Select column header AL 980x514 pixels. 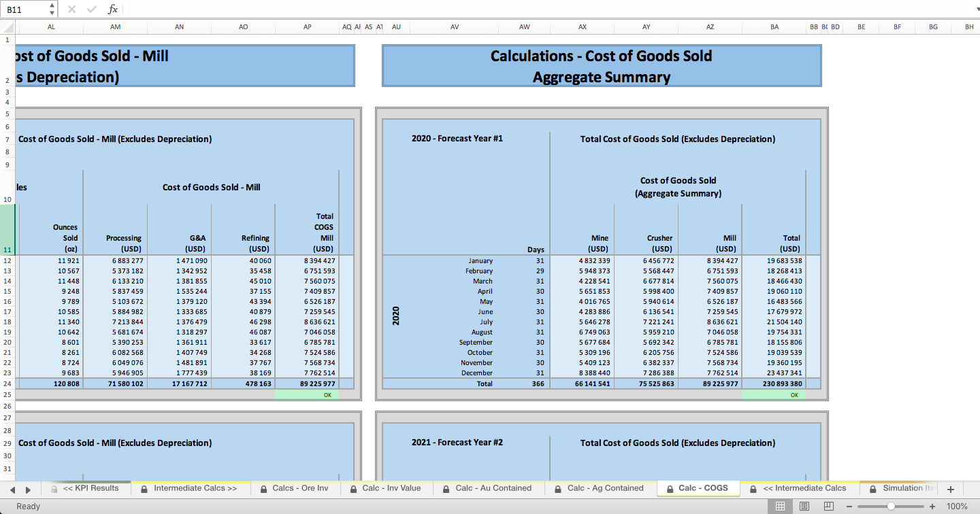click(52, 27)
